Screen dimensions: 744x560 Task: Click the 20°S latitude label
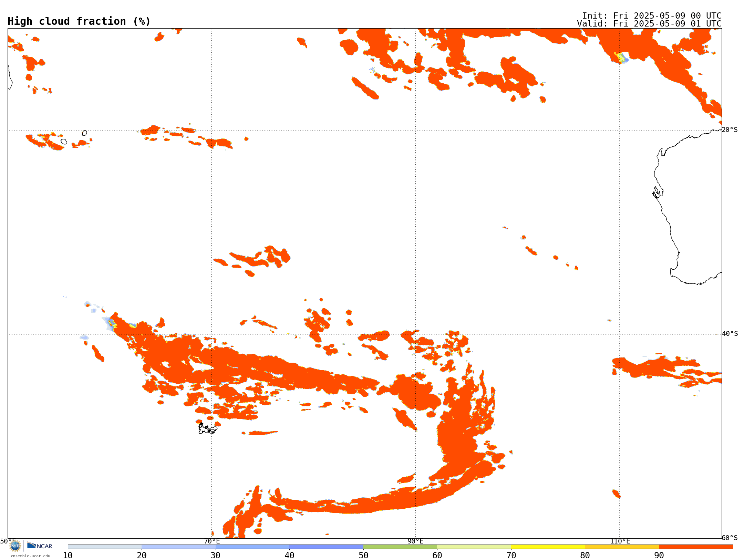[730, 130]
